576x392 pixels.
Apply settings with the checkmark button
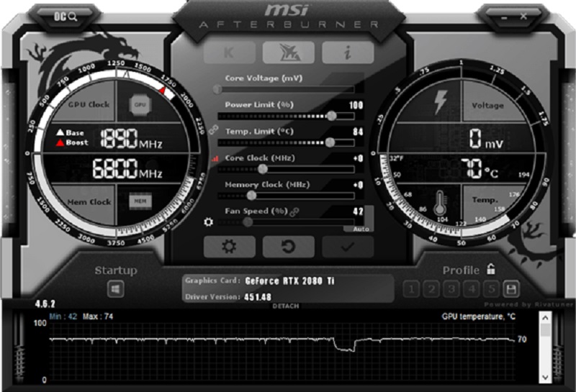point(348,247)
